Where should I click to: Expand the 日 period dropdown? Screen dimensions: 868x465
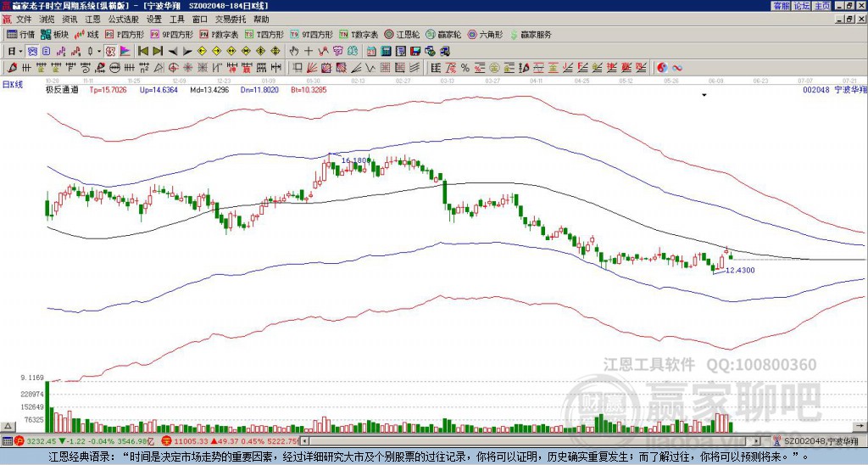tap(20, 52)
